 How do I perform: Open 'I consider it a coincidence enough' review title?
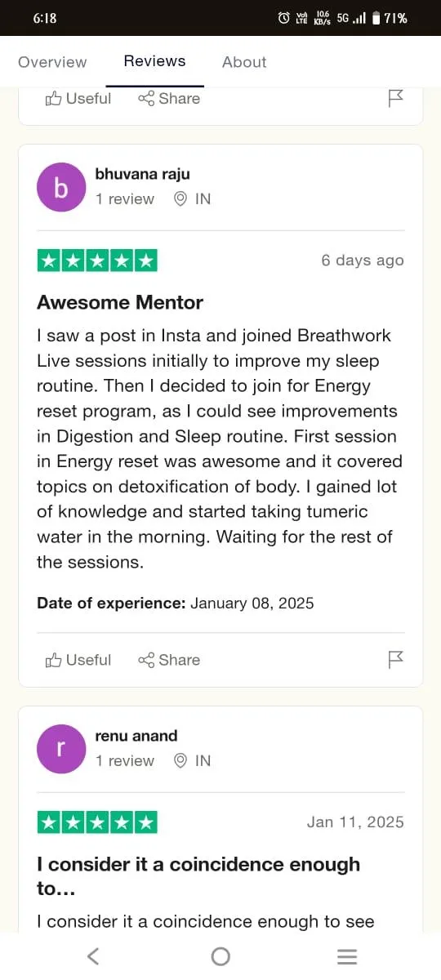198,876
